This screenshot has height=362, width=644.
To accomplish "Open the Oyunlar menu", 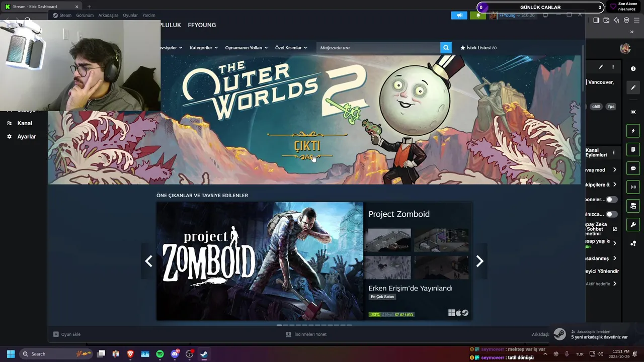I will point(130,15).
